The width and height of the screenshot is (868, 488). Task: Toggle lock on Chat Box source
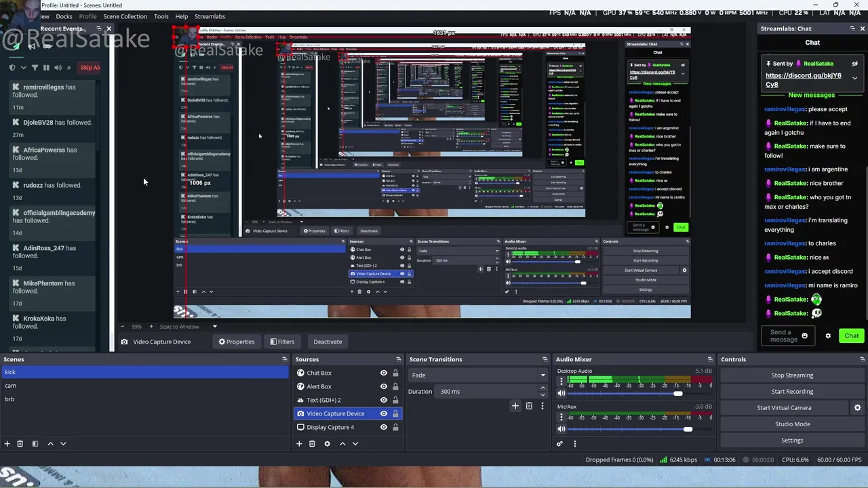[x=395, y=373]
